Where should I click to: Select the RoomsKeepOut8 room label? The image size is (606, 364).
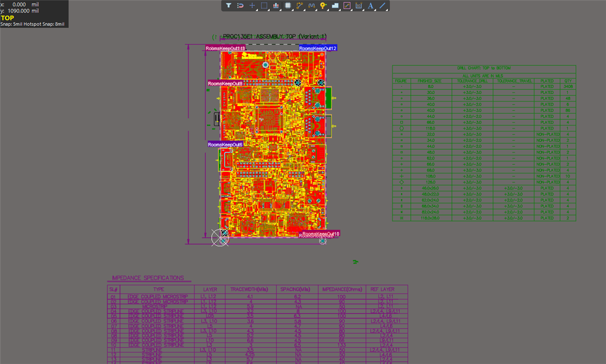[x=225, y=83]
